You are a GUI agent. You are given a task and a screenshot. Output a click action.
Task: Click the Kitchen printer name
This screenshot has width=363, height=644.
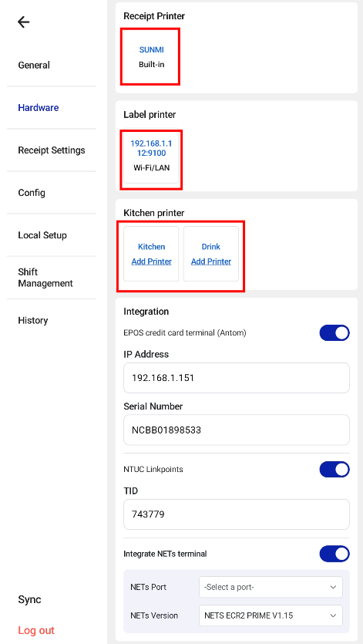coord(152,247)
